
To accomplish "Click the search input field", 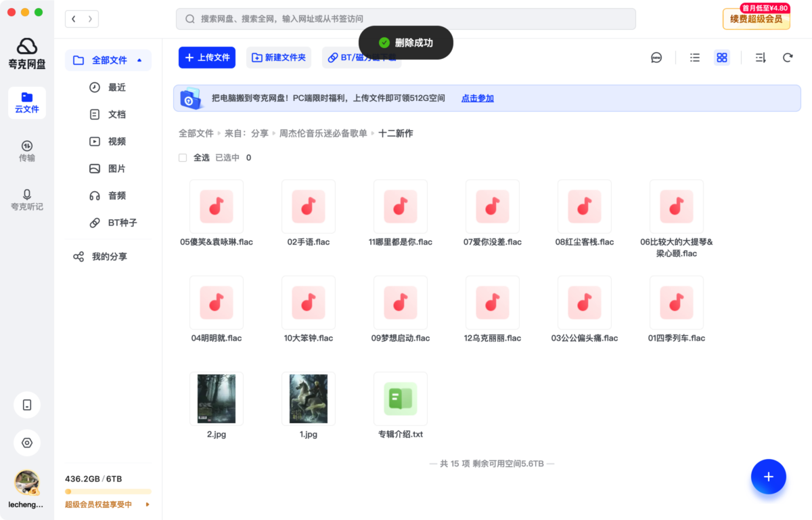I will [406, 19].
